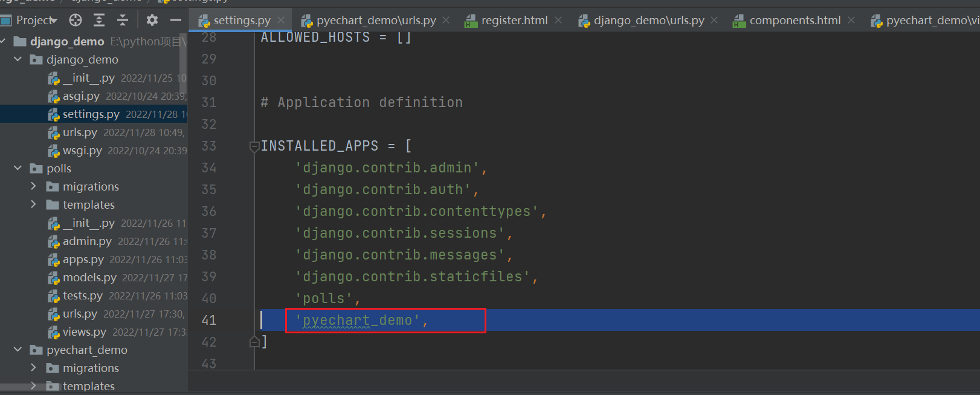This screenshot has height=395, width=980.
Task: Switch to the settings.py tab
Action: [x=242, y=20]
